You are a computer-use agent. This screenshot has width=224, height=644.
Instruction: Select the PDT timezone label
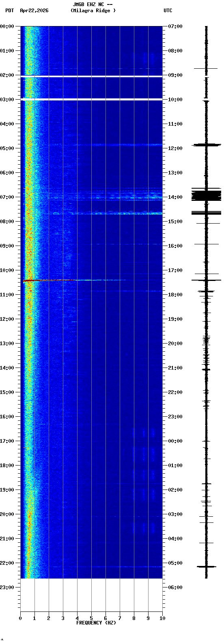click(9, 11)
